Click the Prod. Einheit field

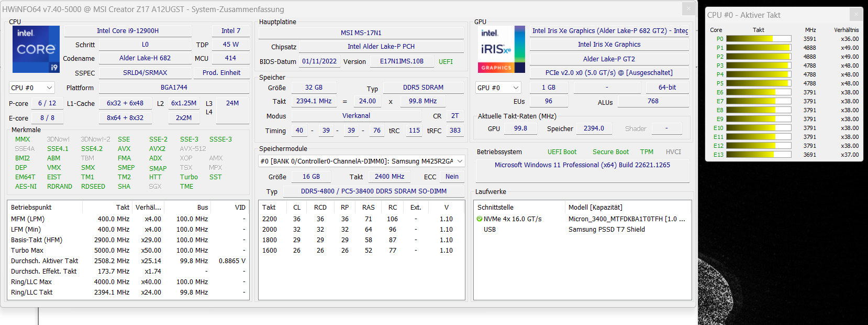(221, 73)
